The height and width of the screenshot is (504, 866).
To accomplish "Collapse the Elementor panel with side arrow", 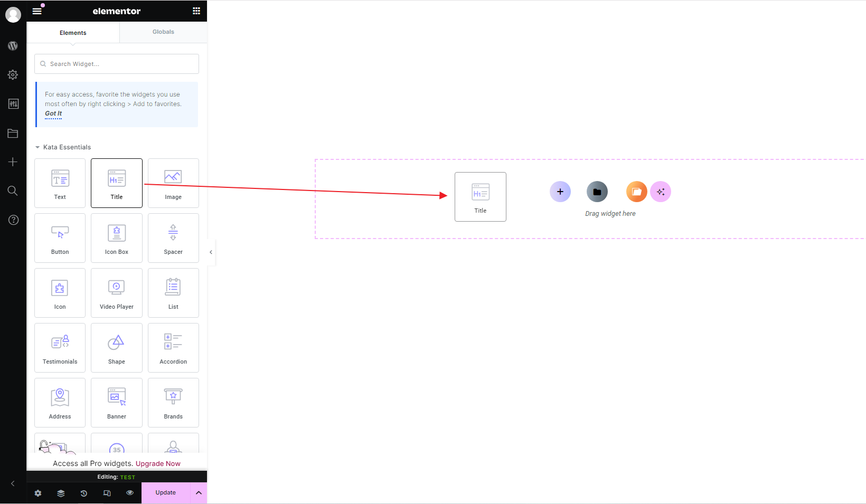I will pyautogui.click(x=211, y=252).
